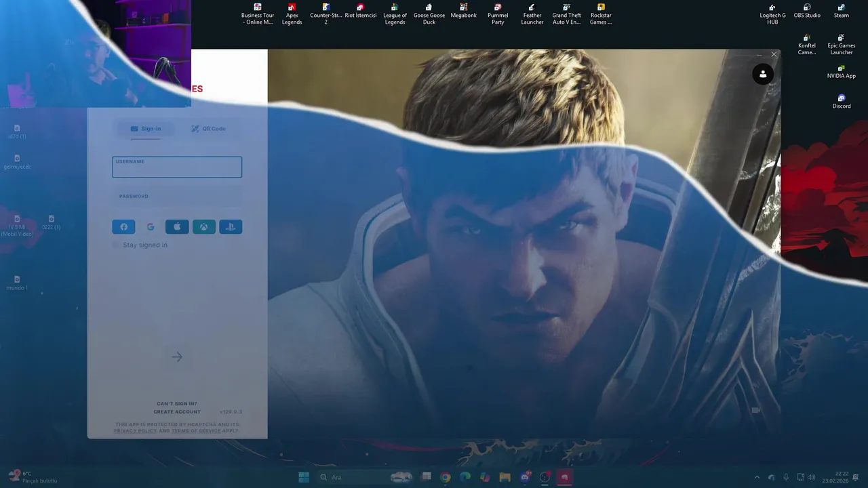Viewport: 868px width, 488px height.
Task: Select Steam desktop icon
Action: click(842, 12)
